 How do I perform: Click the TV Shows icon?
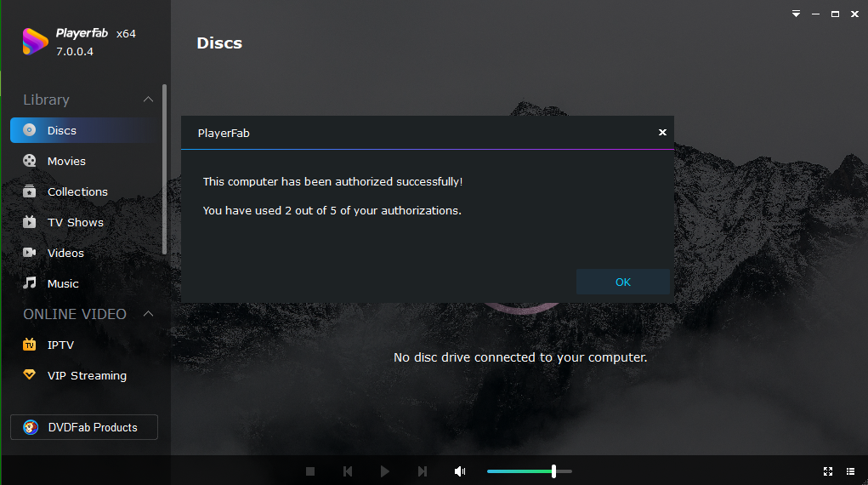30,222
